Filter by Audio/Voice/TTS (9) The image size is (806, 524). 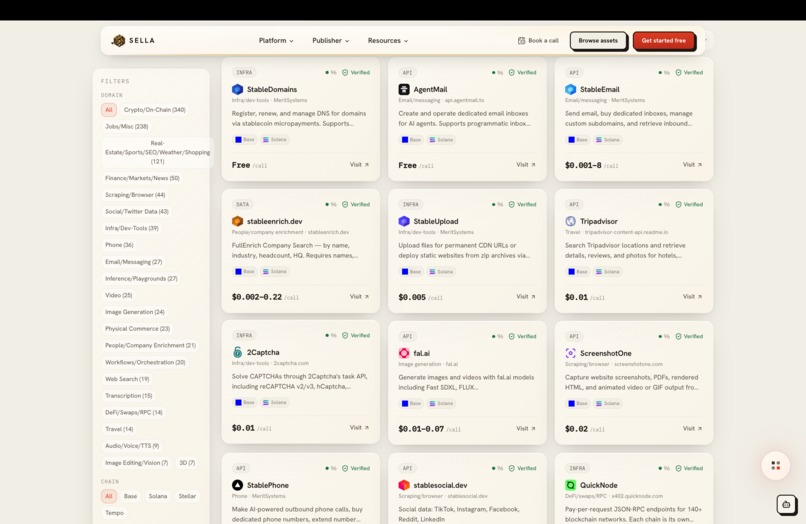coord(132,446)
